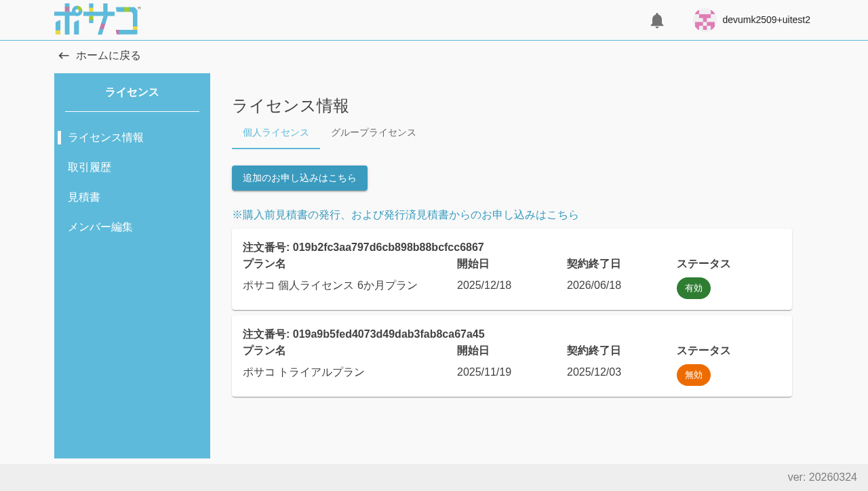This screenshot has height=491, width=868.
Task: Open the ※購入前見積書の発行 link
Action: pyautogui.click(x=406, y=215)
